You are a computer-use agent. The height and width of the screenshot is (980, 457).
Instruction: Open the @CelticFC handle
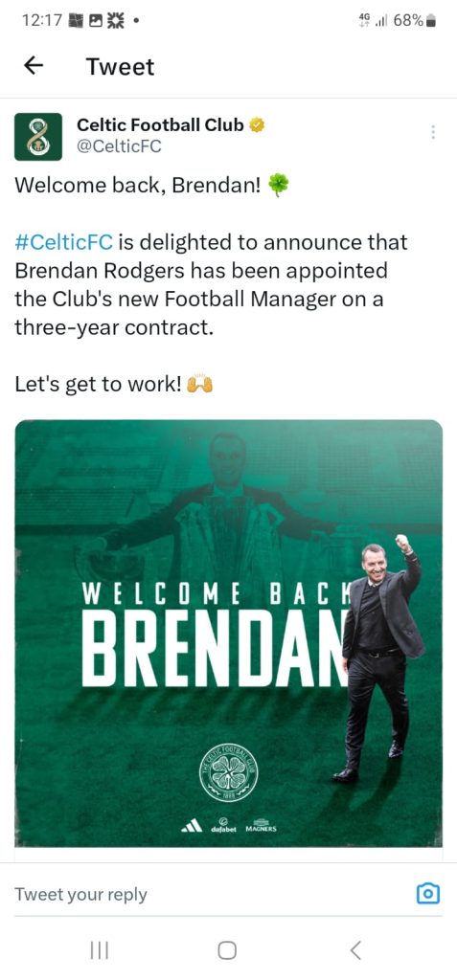[x=119, y=146]
